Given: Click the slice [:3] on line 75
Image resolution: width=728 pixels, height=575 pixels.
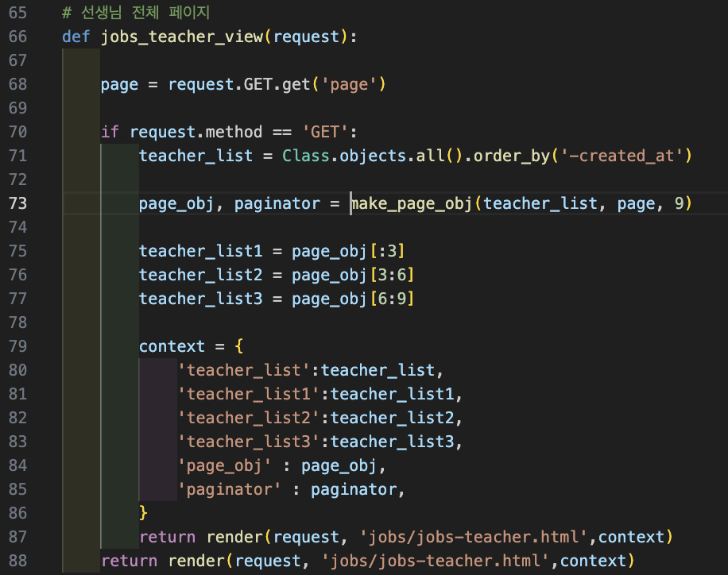Looking at the screenshot, I should tap(387, 251).
